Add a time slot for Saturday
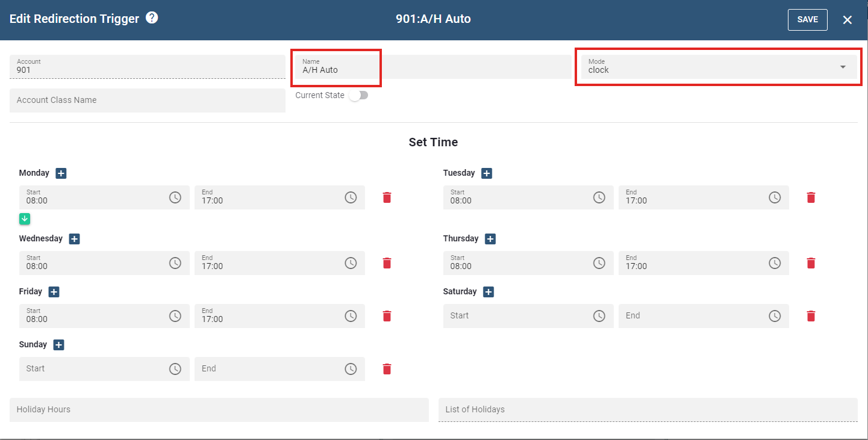 point(489,292)
